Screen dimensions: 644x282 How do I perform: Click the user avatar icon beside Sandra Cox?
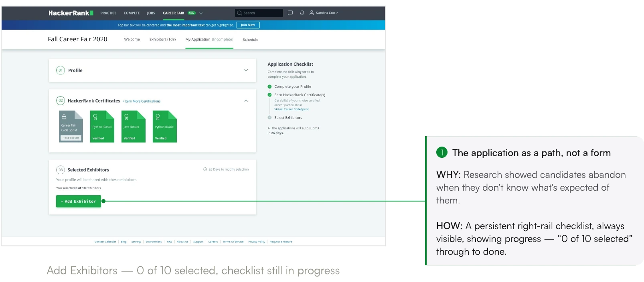tap(312, 13)
